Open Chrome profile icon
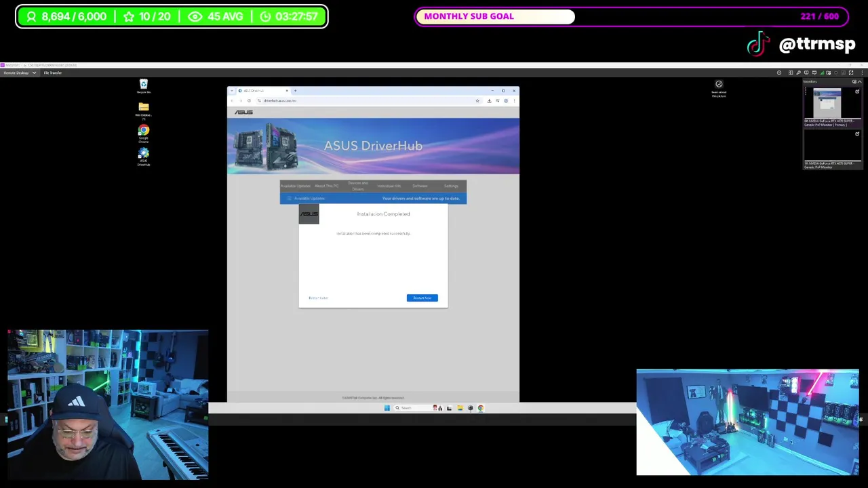Viewport: 868px width, 488px height. coord(505,101)
